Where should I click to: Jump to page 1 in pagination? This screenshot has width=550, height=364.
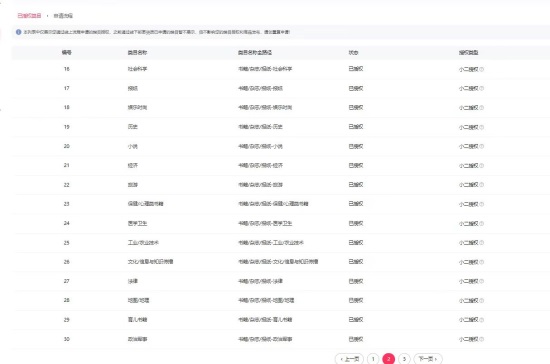(x=373, y=359)
